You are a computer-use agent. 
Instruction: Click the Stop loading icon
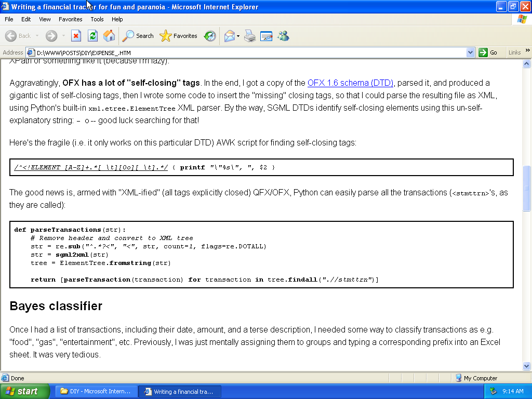click(76, 36)
